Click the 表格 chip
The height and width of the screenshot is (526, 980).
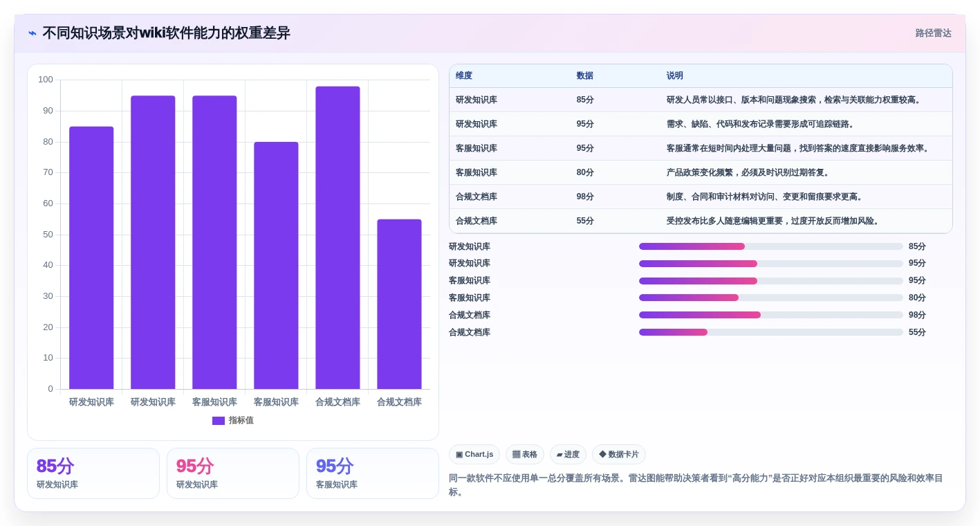(525, 455)
